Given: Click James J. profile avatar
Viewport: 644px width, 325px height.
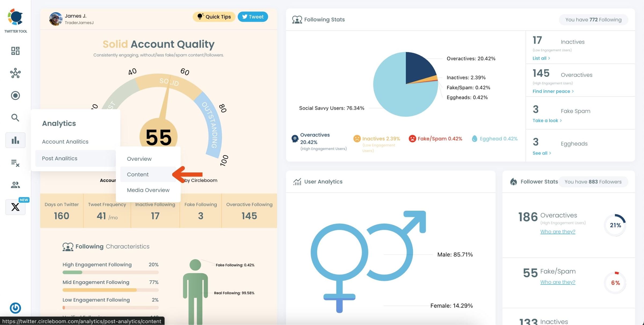Looking at the screenshot, I should coord(56,19).
